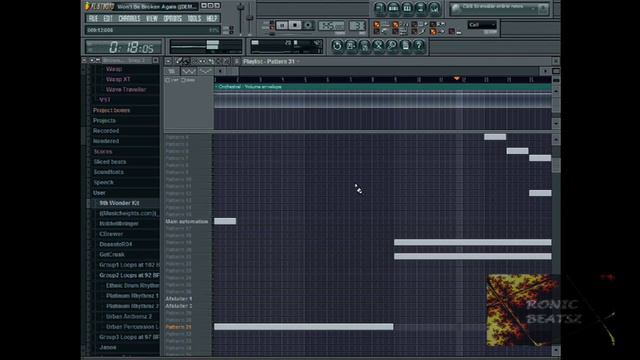Click the master pitch slider

(250, 18)
